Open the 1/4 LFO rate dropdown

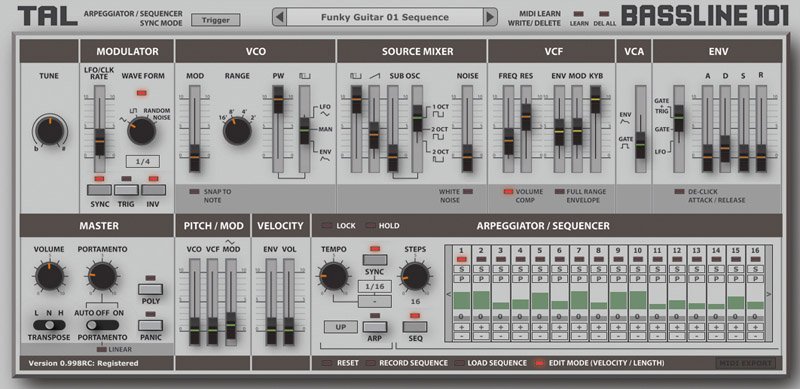tap(143, 161)
